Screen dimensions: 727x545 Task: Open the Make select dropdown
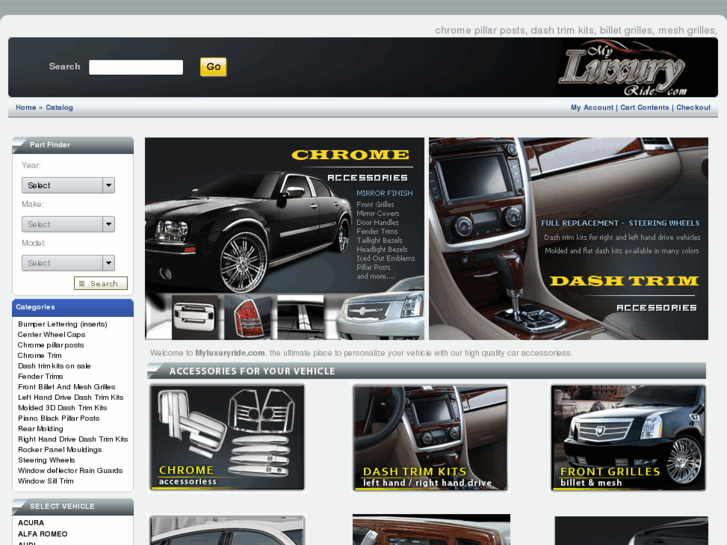(x=68, y=224)
